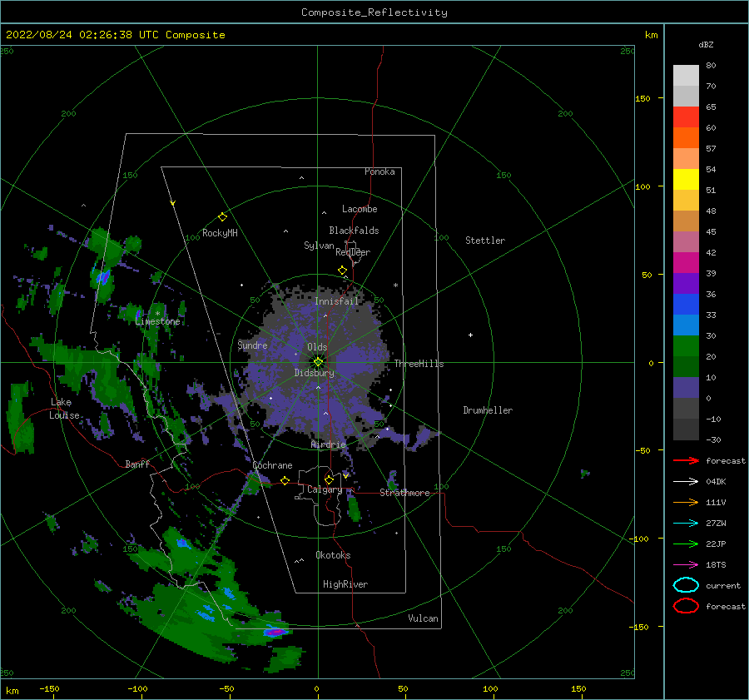The width and height of the screenshot is (749, 700).
Task: Click the orange 111V arrow in the legend
Action: 686,502
